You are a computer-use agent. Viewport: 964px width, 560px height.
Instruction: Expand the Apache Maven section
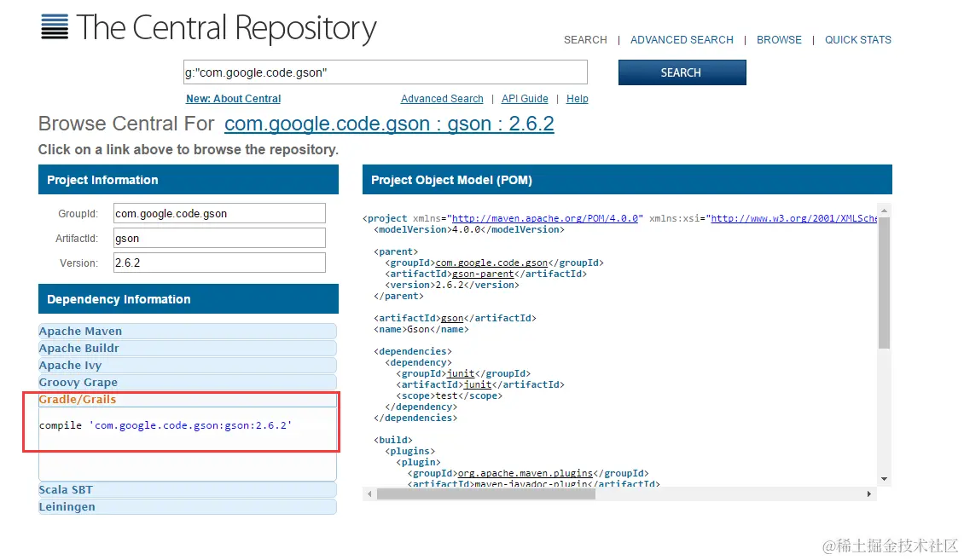tap(188, 331)
